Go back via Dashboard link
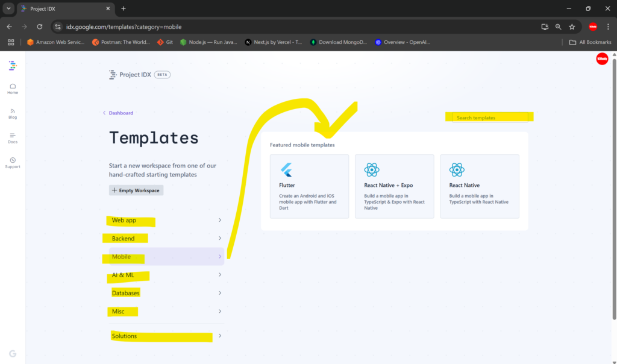This screenshot has width=617, height=364. 118,113
